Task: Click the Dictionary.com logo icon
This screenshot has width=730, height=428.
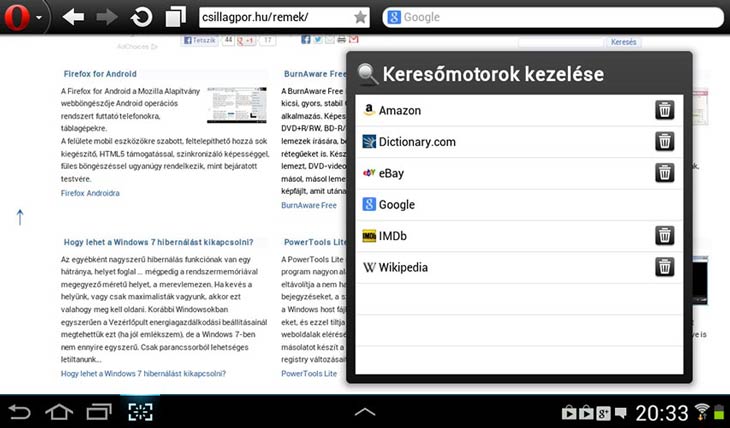Action: click(x=369, y=142)
